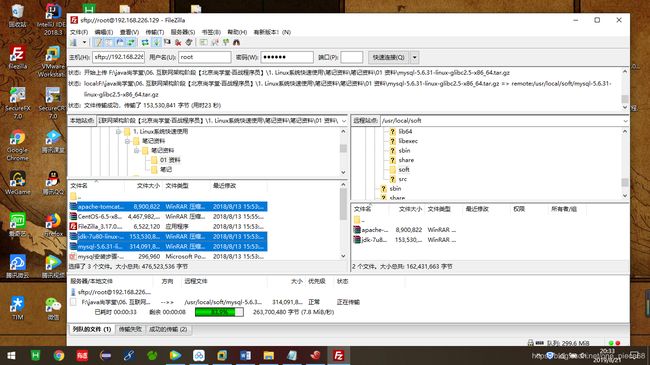Viewport: 650px width, 365px height.
Task: Open Chrome from the taskbar
Action: coord(59,355)
